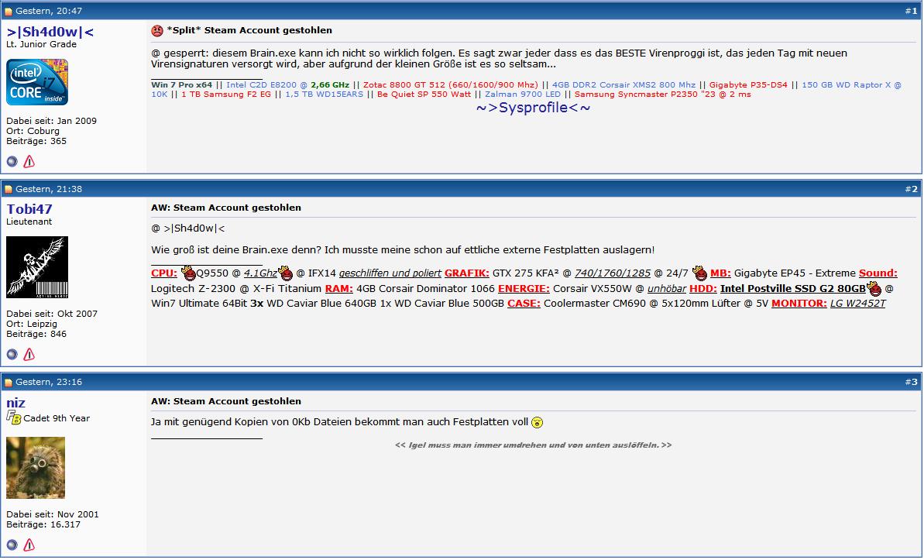Viewport: 924px width, 560px height.
Task: Click Beiträge: 16.317 under niz
Action: click(x=43, y=524)
